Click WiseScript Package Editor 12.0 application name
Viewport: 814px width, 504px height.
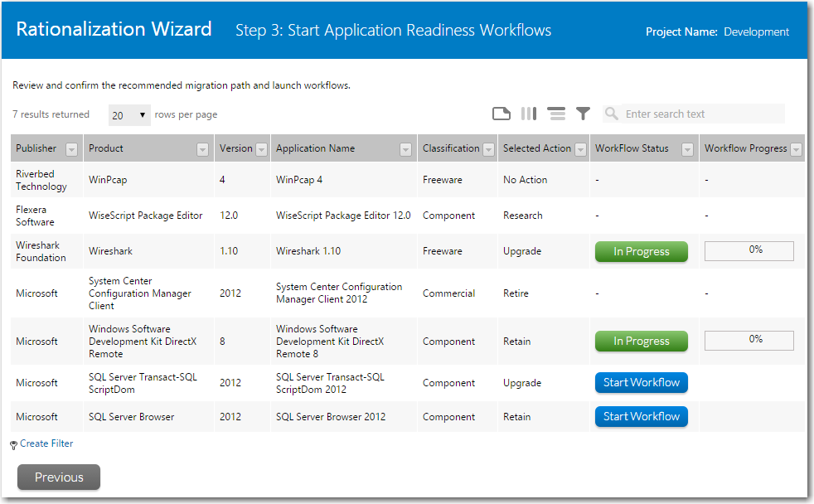pos(343,215)
